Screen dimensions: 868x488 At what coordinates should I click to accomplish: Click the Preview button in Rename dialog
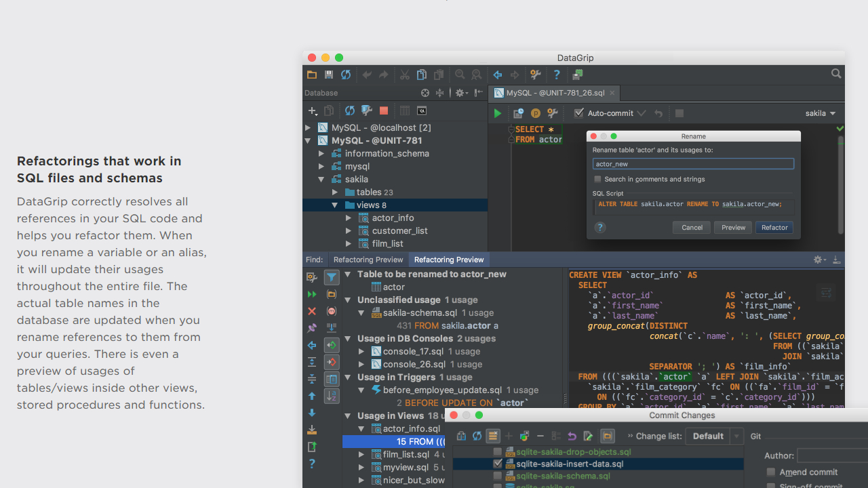tap(733, 228)
